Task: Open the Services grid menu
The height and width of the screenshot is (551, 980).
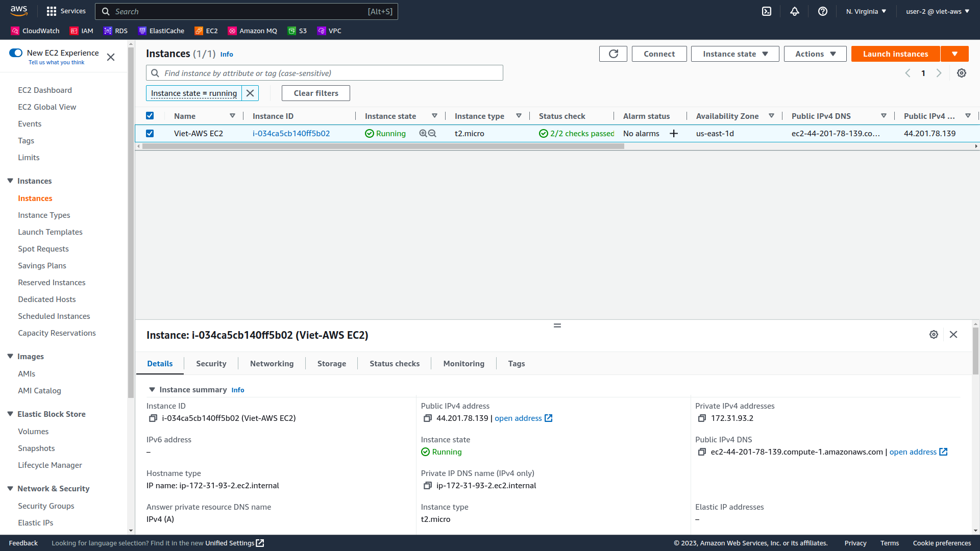Action: (66, 11)
